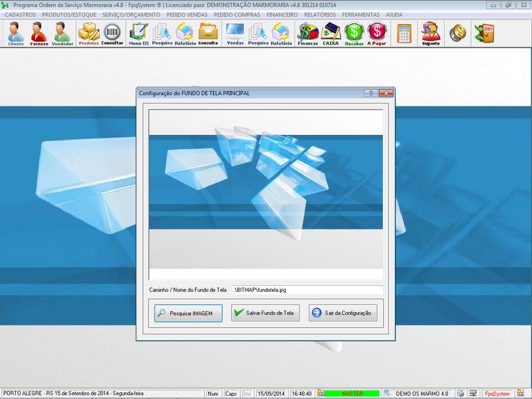Open the PEDIDO VENDAS menu
532x399 pixels.
point(187,15)
